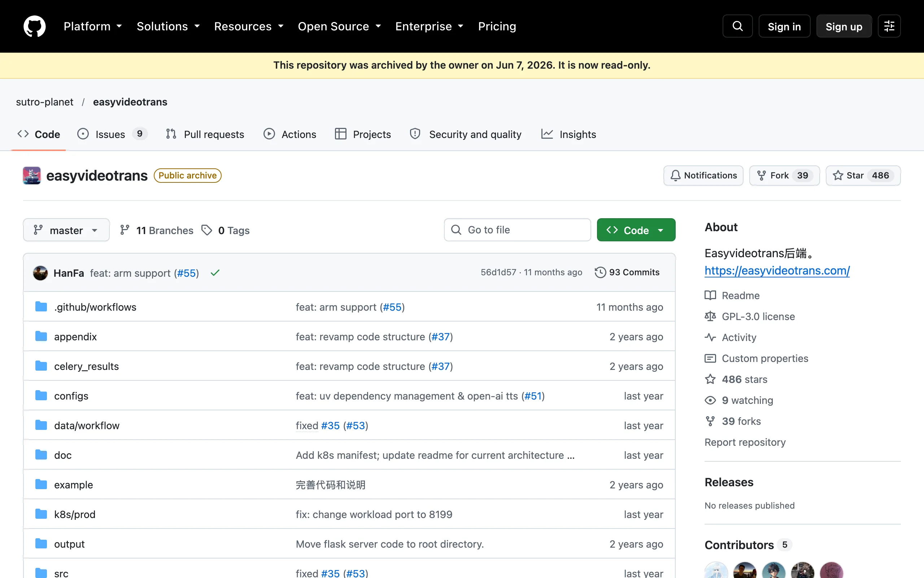Switch to the Pull requests tab
The image size is (924, 578).
coord(205,134)
